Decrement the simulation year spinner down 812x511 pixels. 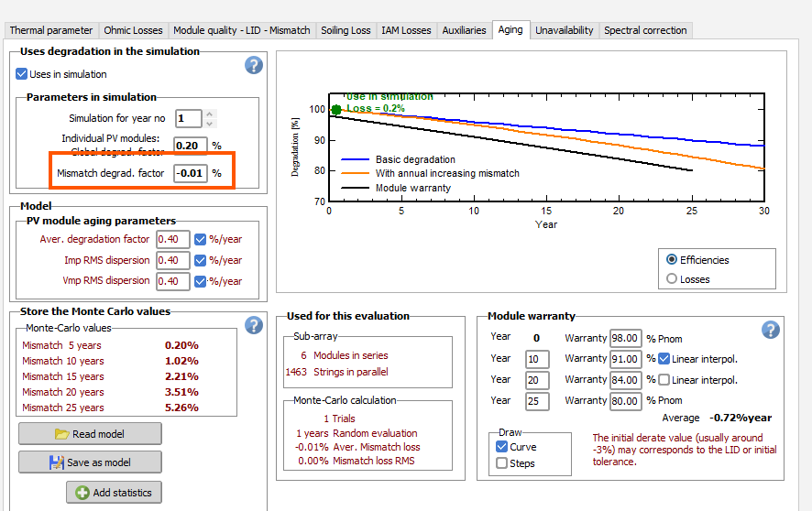[210, 124]
